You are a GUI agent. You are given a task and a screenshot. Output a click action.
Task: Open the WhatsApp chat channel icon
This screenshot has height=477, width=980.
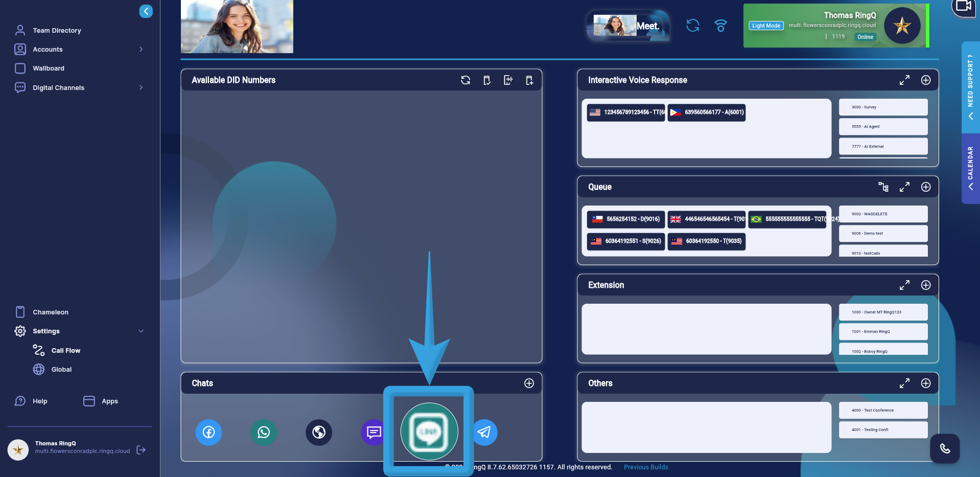click(264, 433)
